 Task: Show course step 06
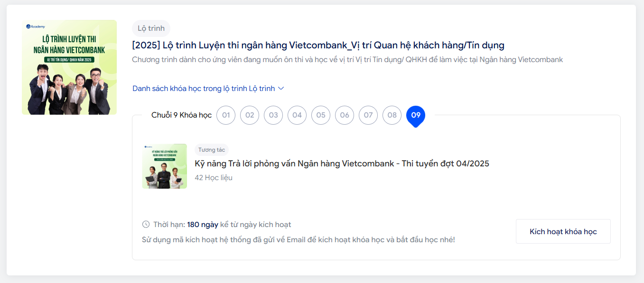pyautogui.click(x=345, y=115)
